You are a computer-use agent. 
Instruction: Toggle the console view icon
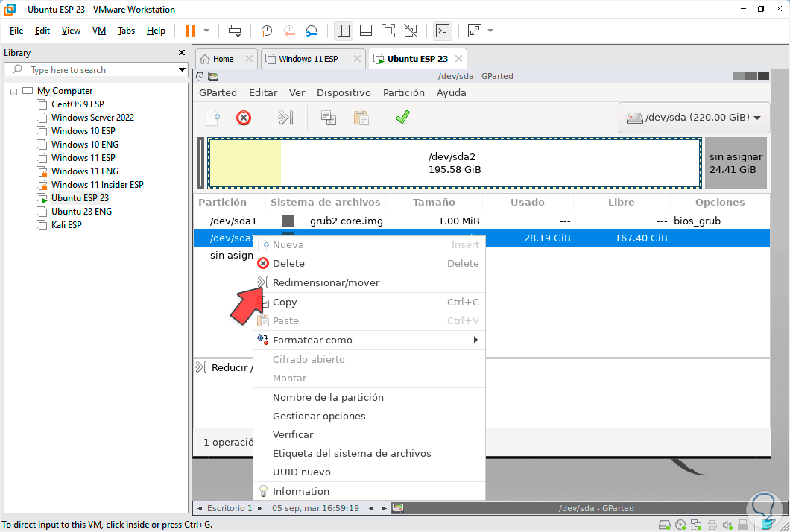(443, 31)
